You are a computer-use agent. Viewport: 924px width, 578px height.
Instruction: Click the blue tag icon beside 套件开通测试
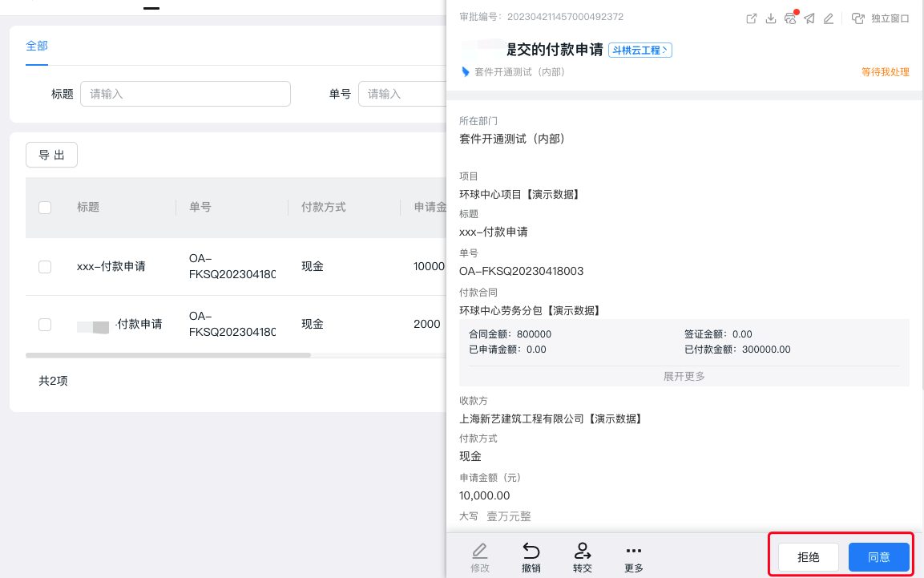[x=466, y=72]
